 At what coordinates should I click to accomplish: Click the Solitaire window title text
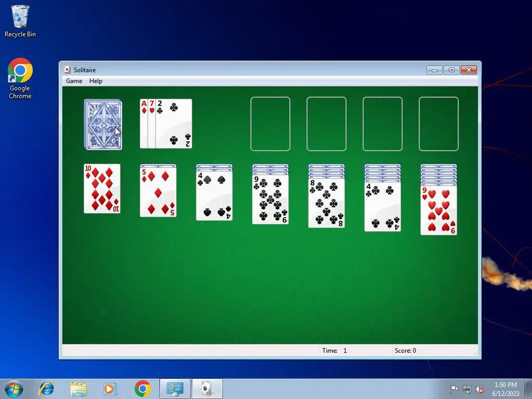85,70
